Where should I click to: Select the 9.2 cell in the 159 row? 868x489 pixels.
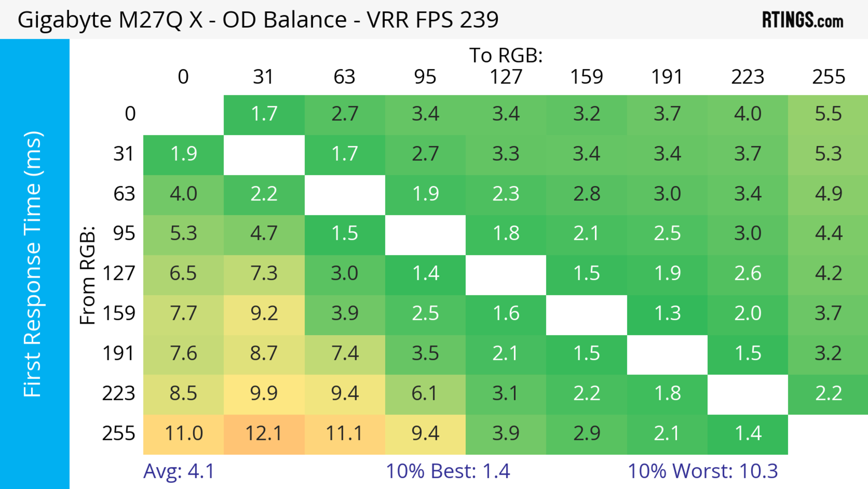[264, 314]
